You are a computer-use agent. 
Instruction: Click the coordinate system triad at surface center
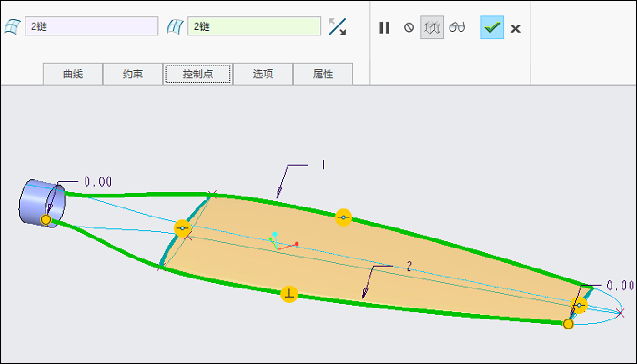point(283,241)
